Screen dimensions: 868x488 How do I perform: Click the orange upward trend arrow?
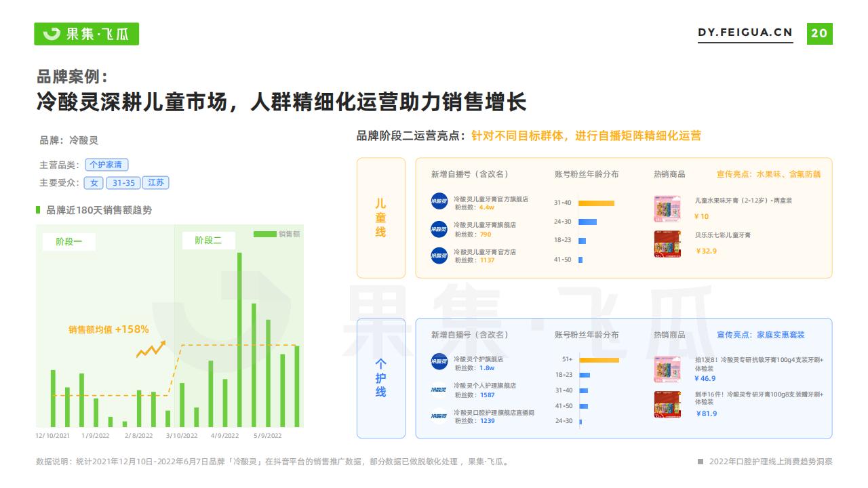click(x=151, y=349)
